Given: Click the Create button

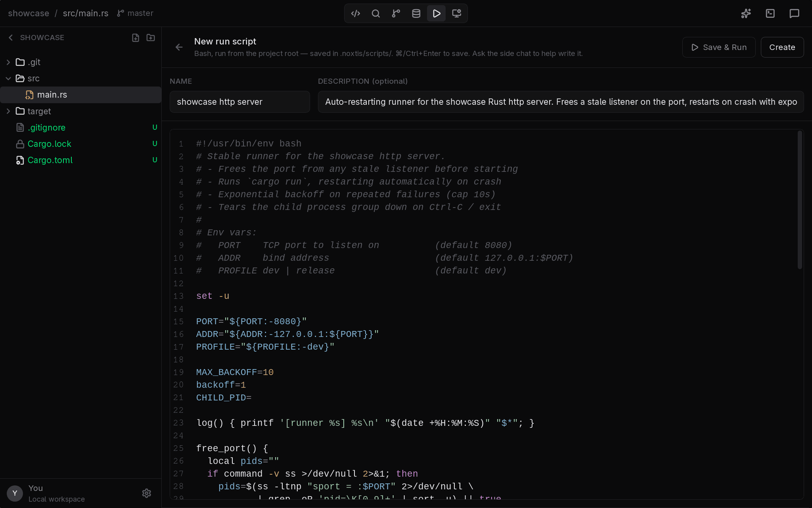Looking at the screenshot, I should pyautogui.click(x=782, y=47).
